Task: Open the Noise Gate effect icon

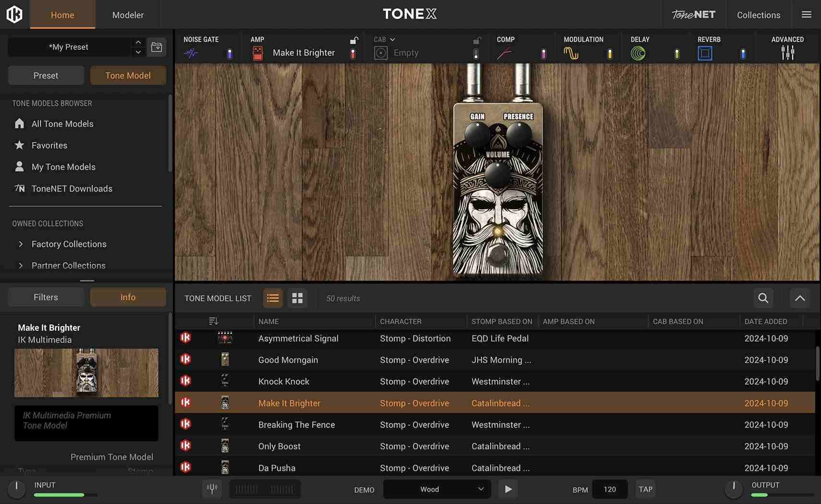Action: coord(192,53)
